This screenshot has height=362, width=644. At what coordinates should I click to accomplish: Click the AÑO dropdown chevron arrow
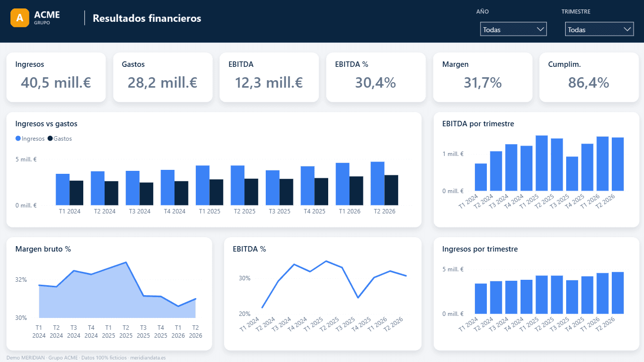coord(540,29)
